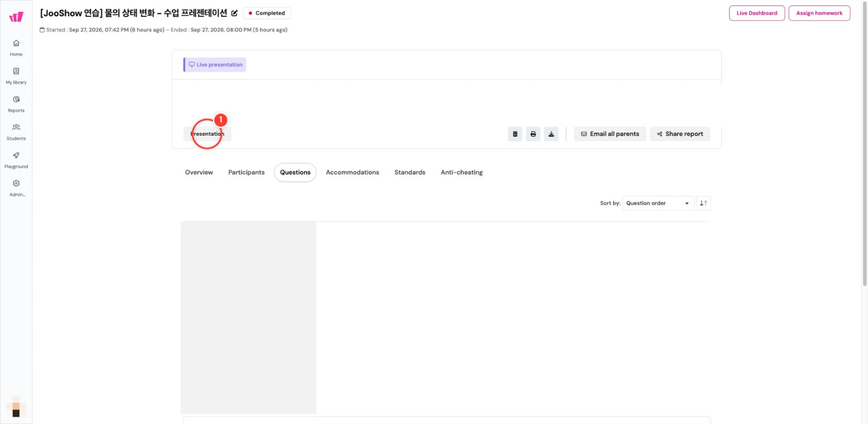Open the Accommodations tab

[353, 173]
